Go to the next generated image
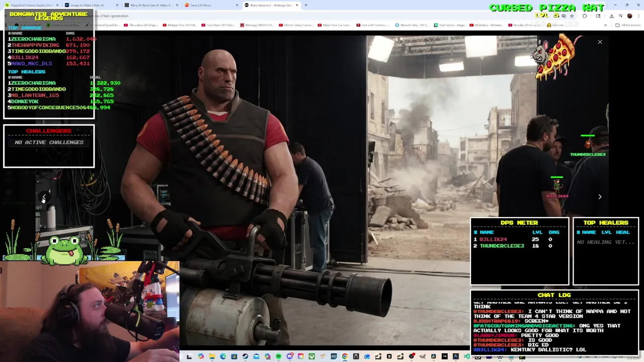 point(600,197)
